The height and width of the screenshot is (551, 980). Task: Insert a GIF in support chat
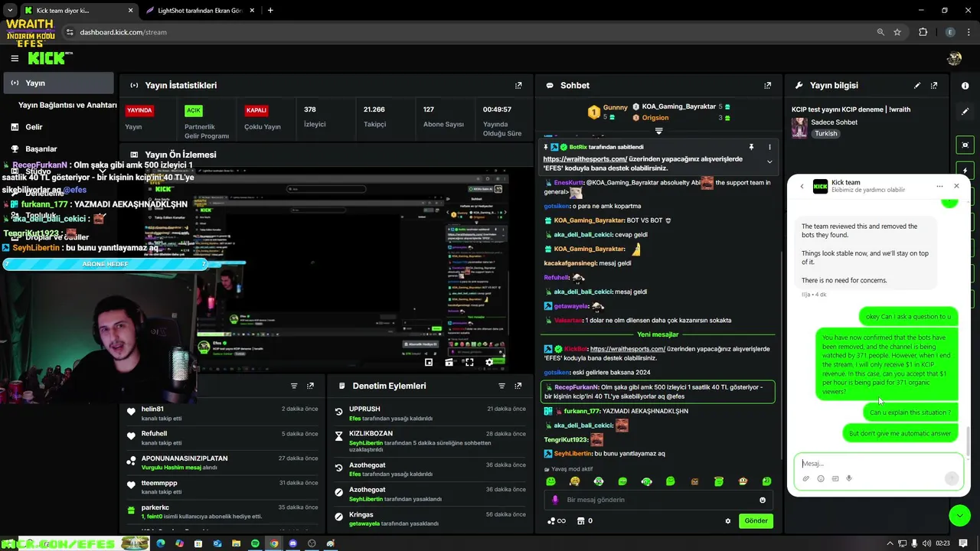[835, 479]
